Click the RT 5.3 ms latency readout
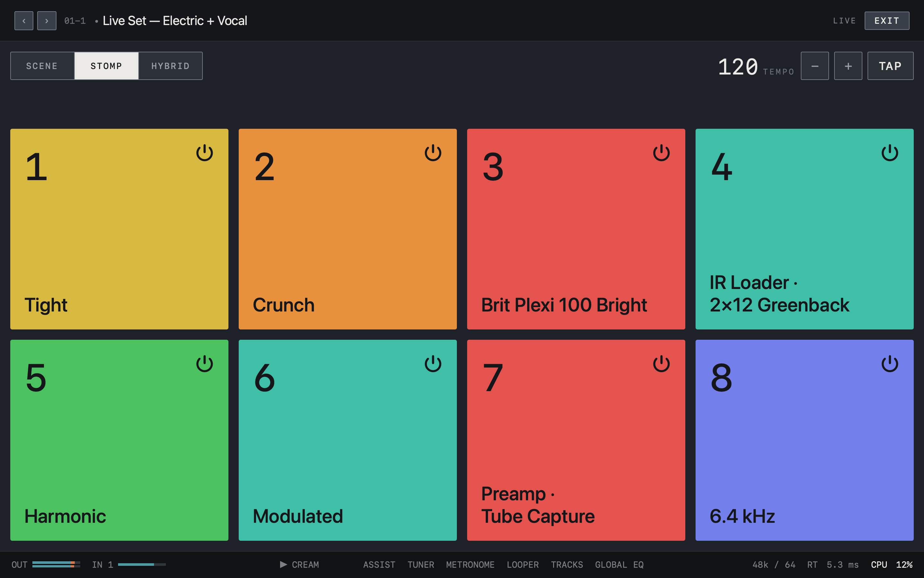Screen dimensions: 924x578 point(833,565)
